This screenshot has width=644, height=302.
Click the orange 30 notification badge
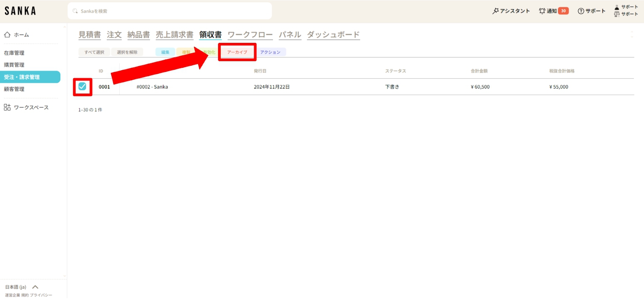coord(563,11)
